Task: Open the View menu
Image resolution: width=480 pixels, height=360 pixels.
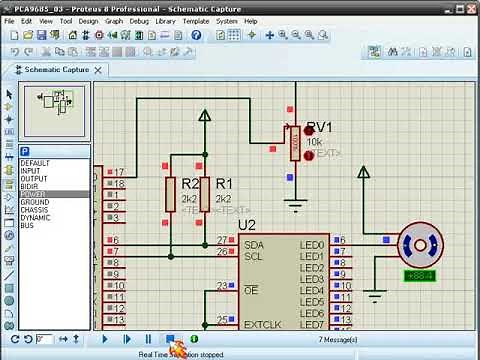Action: 46,21
